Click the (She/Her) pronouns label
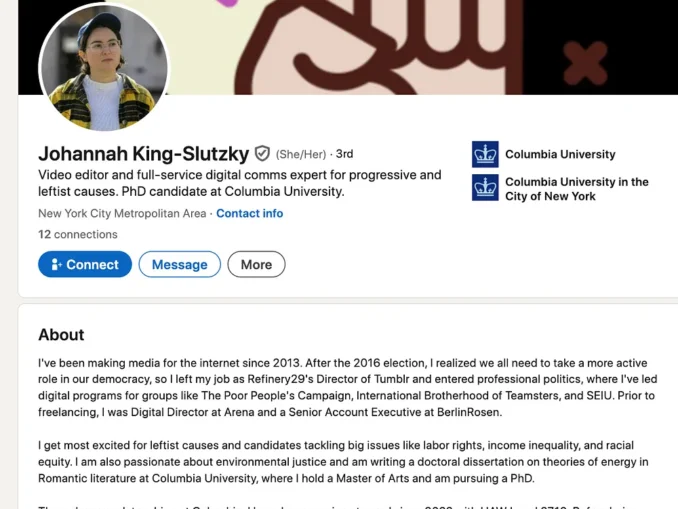Image resolution: width=678 pixels, height=509 pixels. tap(301, 154)
